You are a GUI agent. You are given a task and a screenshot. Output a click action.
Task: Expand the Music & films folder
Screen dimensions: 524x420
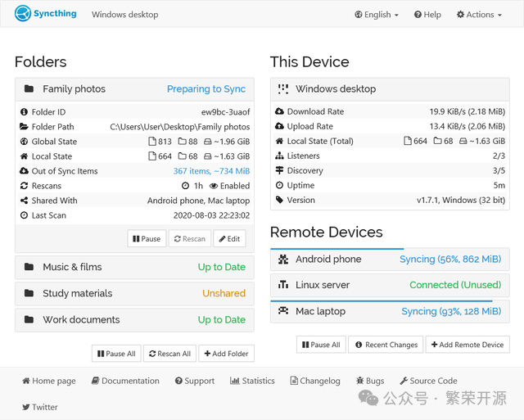(x=134, y=267)
